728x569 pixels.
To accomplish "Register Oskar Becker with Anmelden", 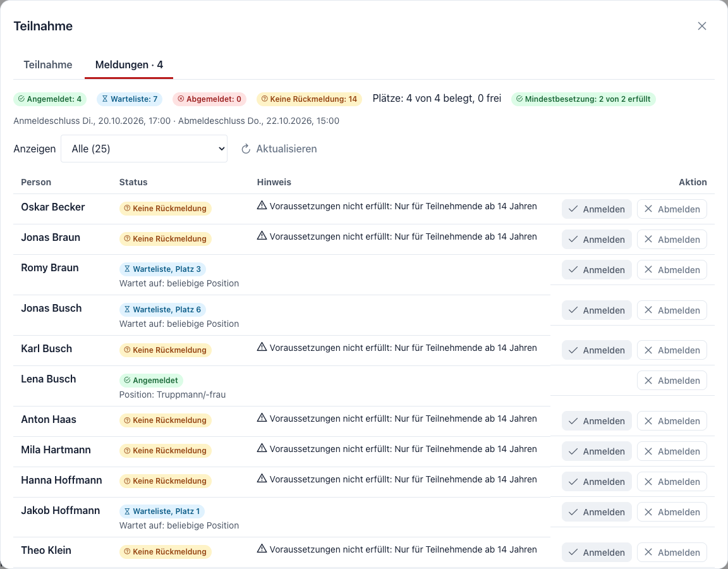I will 597,209.
